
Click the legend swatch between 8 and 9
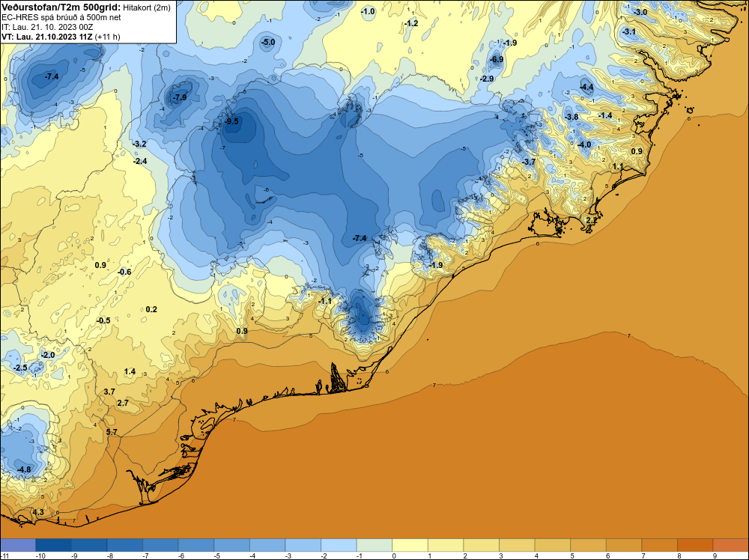click(695, 545)
